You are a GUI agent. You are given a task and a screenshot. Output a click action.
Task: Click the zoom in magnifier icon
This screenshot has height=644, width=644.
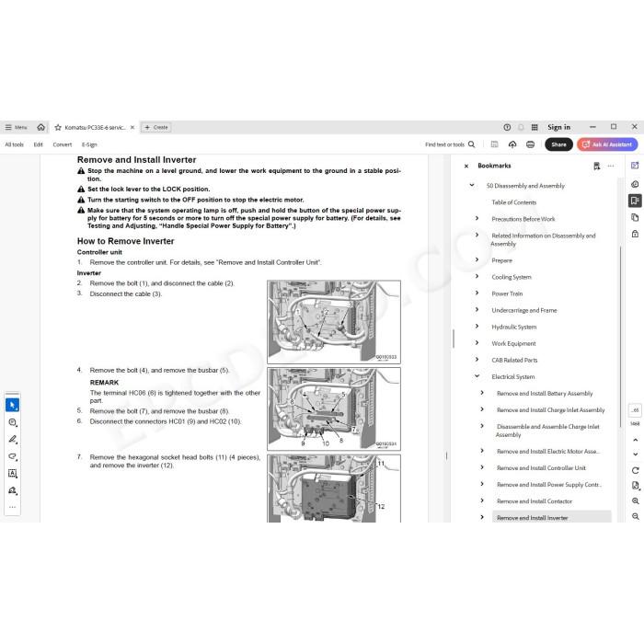pos(636,501)
